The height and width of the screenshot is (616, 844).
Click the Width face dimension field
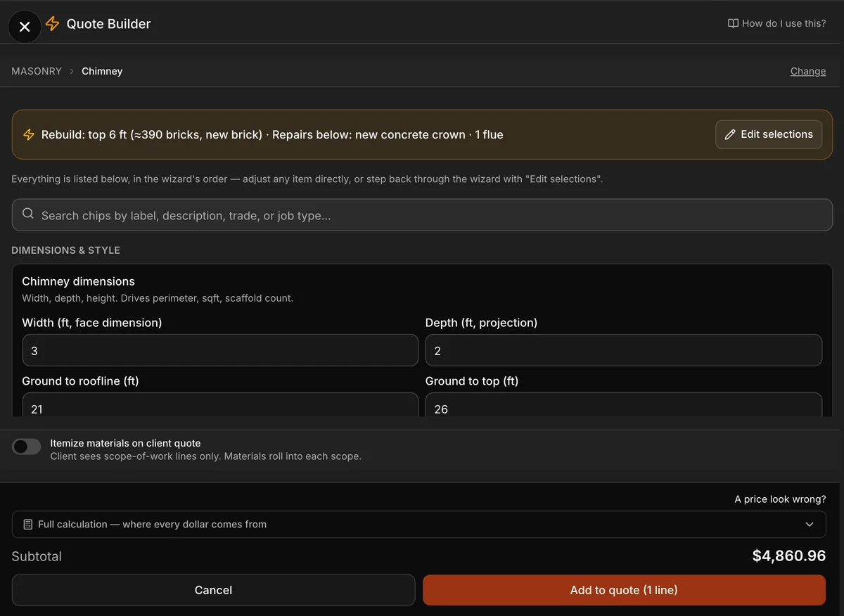pos(220,350)
